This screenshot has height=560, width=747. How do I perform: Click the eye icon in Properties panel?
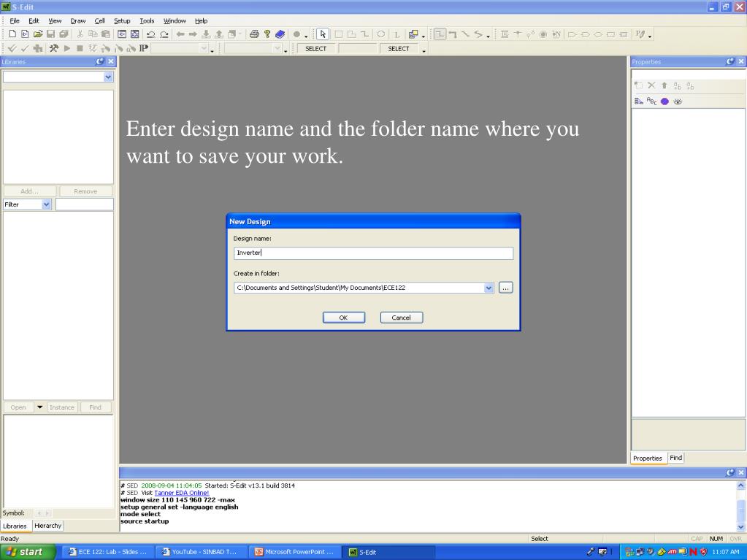pos(678,101)
